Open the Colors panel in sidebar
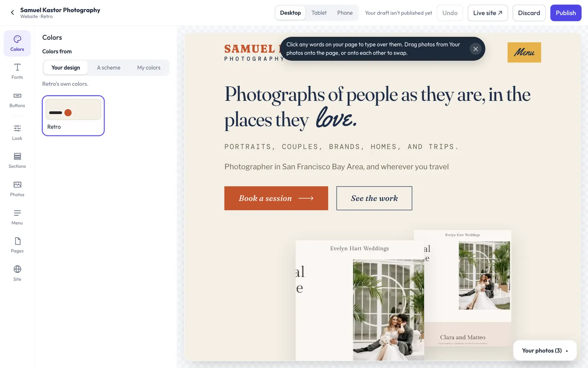The width and height of the screenshot is (588, 368). point(17,43)
